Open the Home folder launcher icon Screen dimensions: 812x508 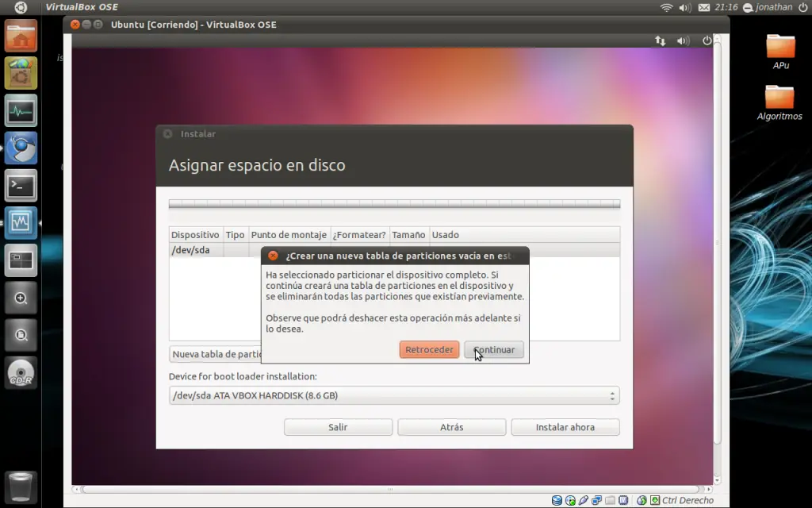[21, 36]
